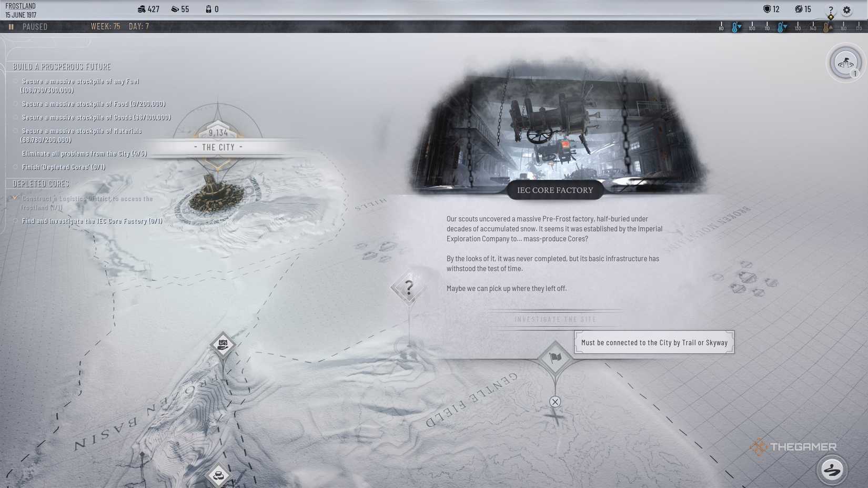The image size is (868, 488).
Task: Click the coal deposit marker at bottom left
Action: point(220,475)
